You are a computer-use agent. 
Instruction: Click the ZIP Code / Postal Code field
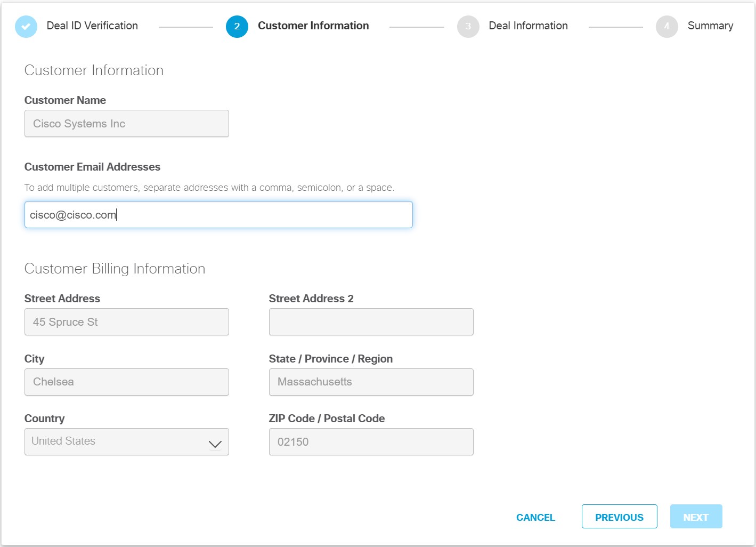[x=371, y=442]
